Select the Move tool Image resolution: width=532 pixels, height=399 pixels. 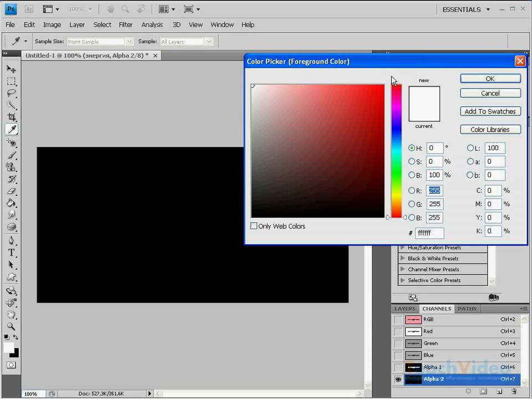[x=11, y=69]
